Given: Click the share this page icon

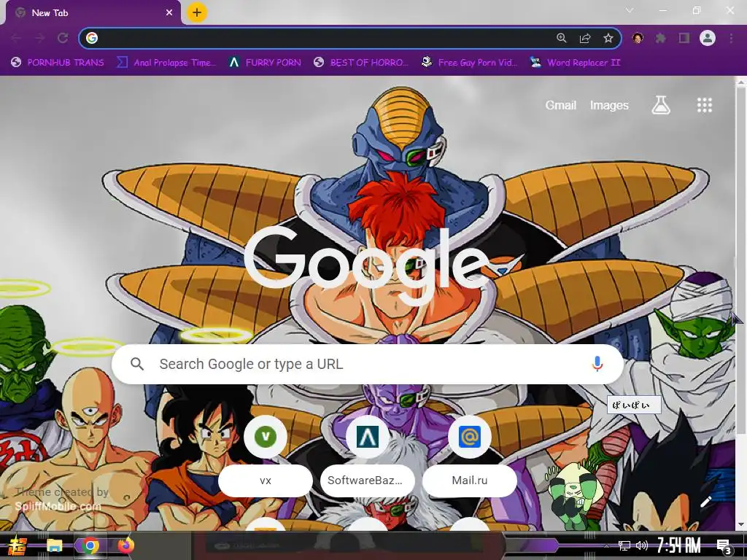Looking at the screenshot, I should click(x=585, y=38).
